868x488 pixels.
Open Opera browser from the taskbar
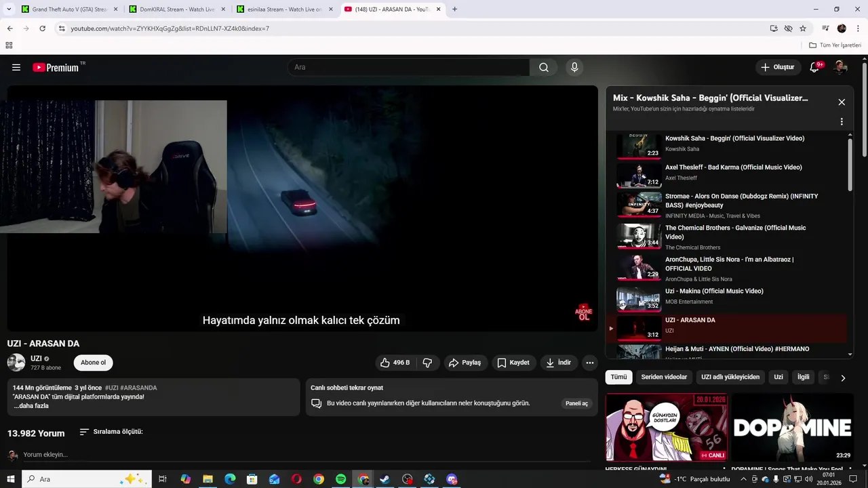[296, 479]
